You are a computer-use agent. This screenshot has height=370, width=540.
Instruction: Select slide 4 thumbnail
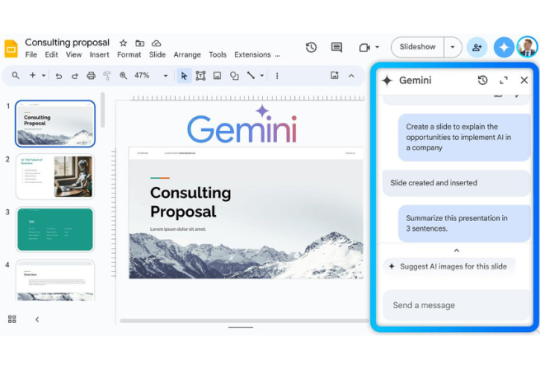coord(55,280)
